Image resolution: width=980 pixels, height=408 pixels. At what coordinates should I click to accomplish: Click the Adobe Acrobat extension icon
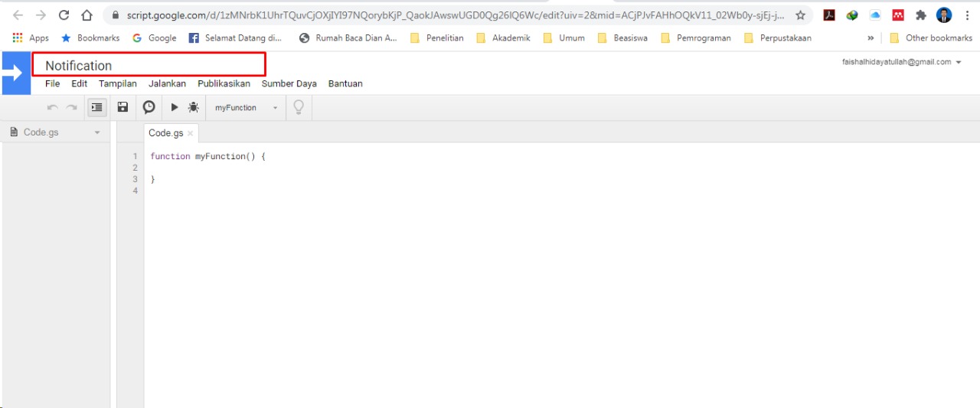coord(829,15)
